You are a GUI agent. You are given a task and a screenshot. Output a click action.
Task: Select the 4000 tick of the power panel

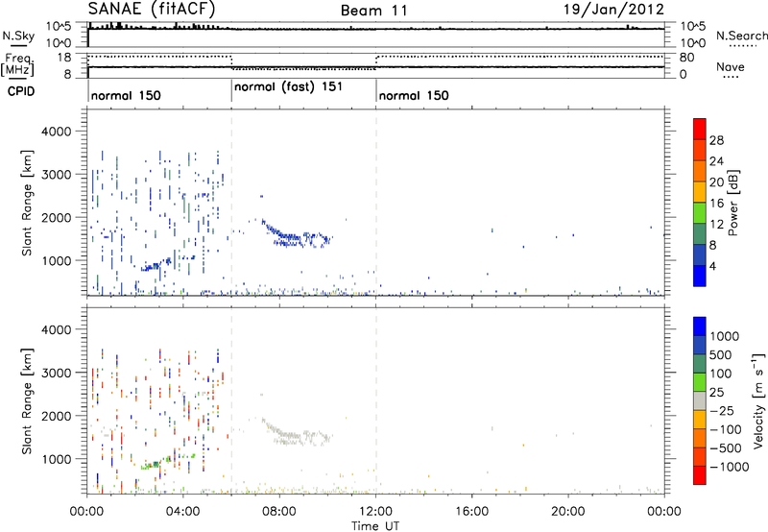click(x=57, y=132)
